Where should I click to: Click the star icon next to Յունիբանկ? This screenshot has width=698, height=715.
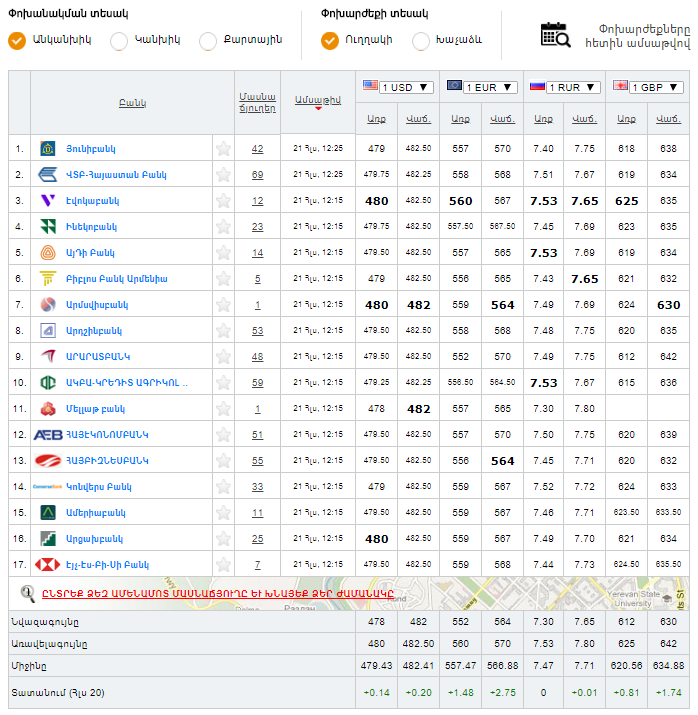point(223,149)
